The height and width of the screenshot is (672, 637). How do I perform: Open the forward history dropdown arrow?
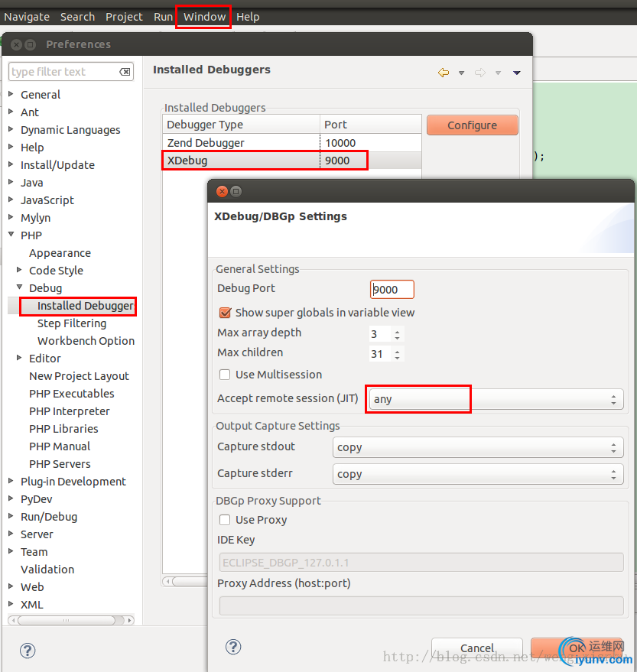tap(498, 73)
